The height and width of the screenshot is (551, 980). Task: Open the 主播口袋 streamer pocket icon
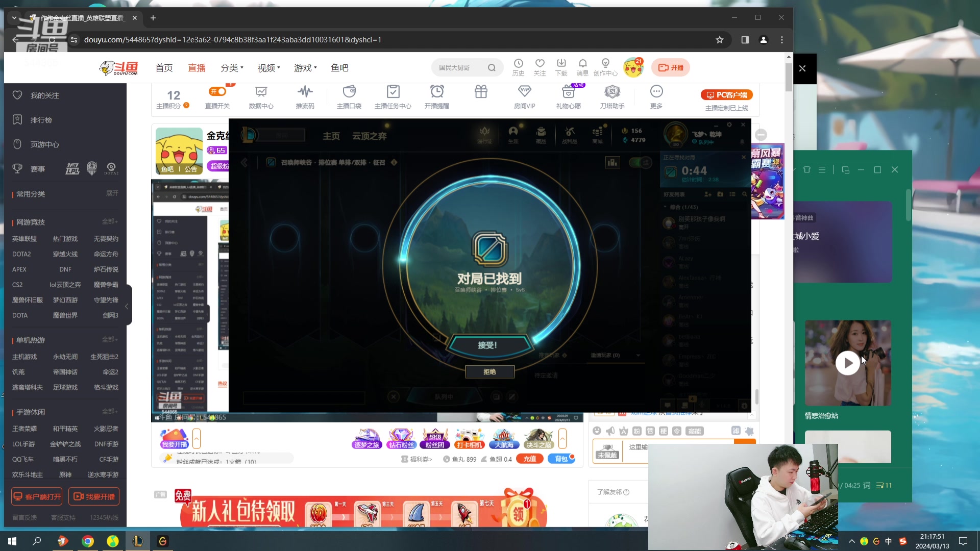[x=349, y=97]
